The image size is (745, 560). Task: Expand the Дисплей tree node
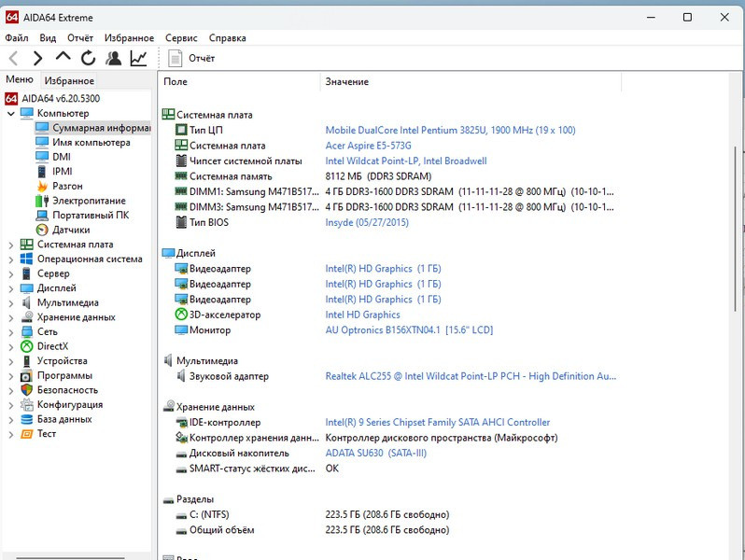point(11,288)
